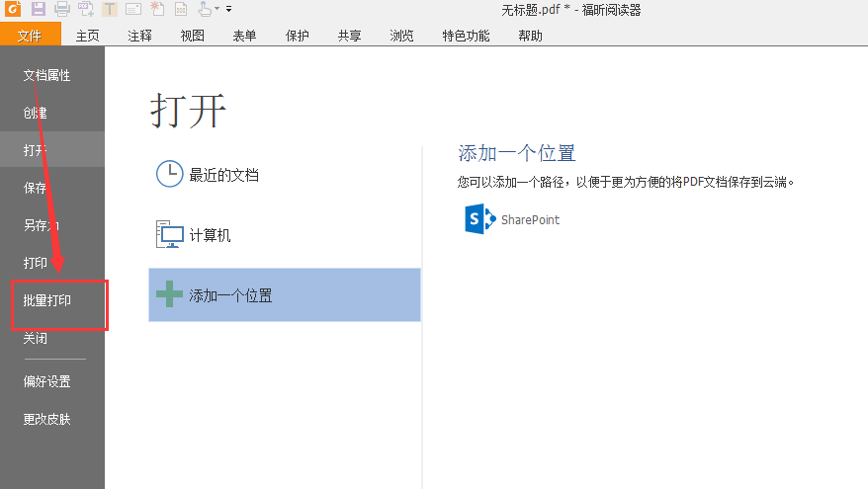Switch to the 特色功能 tab
The image size is (868, 489).
[466, 36]
